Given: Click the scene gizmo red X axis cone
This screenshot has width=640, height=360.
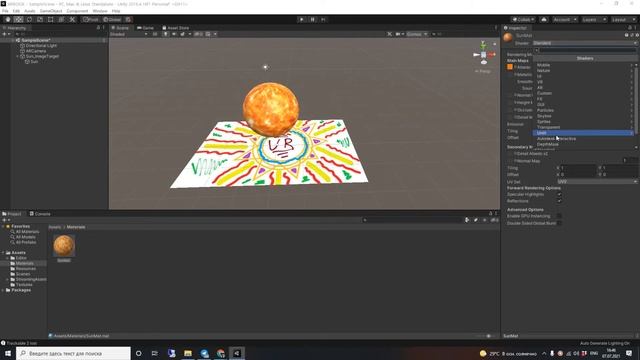Looking at the screenshot, I should 492,54.
